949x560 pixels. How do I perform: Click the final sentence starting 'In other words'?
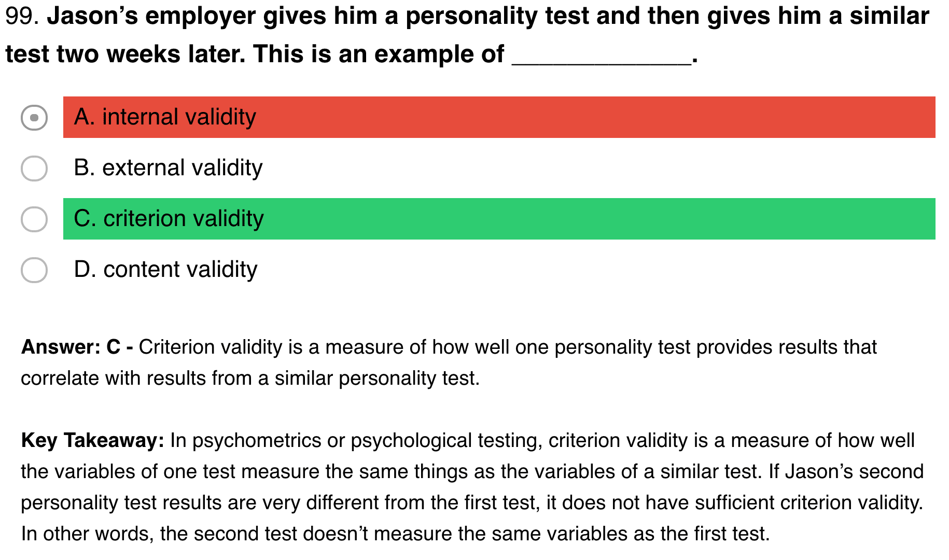point(395,534)
